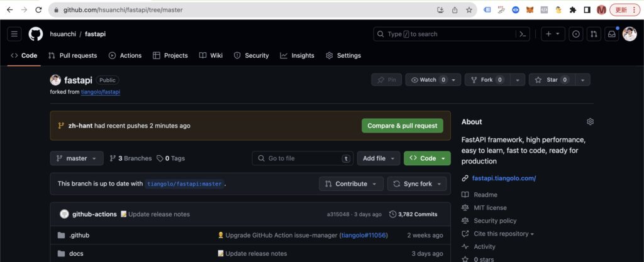Open tiangolo/fastapi upstream link
644x262 pixels.
click(x=101, y=92)
